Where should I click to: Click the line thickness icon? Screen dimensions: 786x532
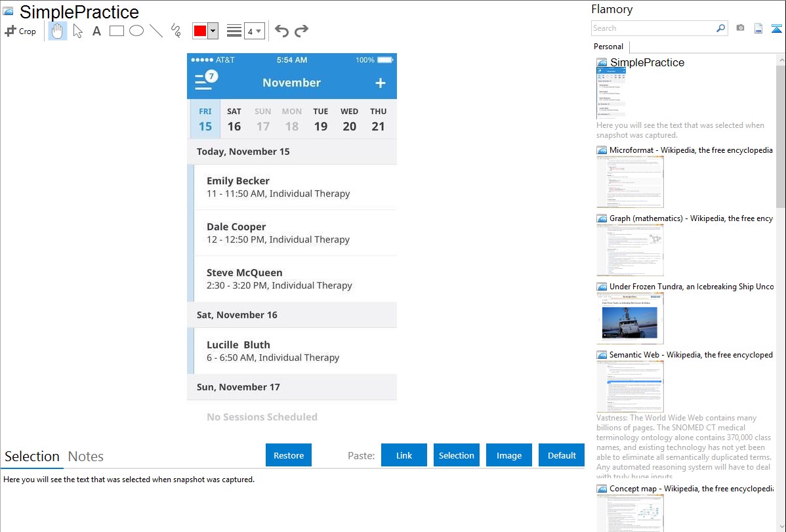pyautogui.click(x=234, y=31)
